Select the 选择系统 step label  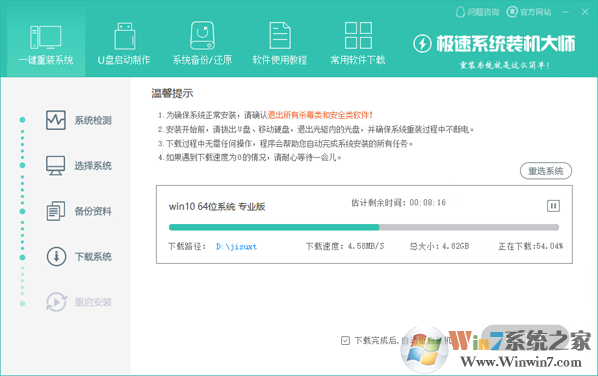93,166
